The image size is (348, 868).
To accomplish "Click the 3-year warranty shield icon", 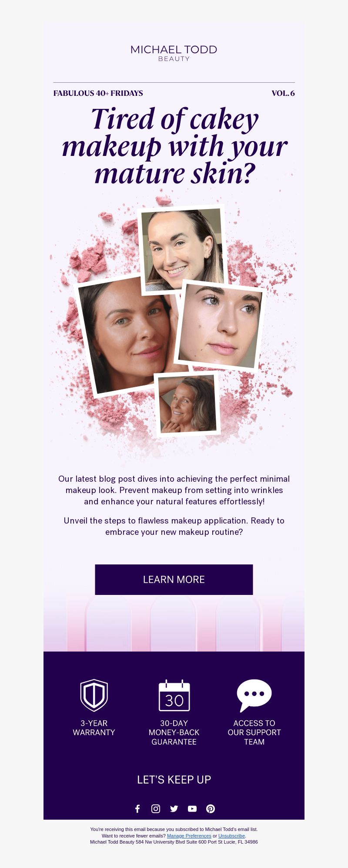I will (94, 696).
